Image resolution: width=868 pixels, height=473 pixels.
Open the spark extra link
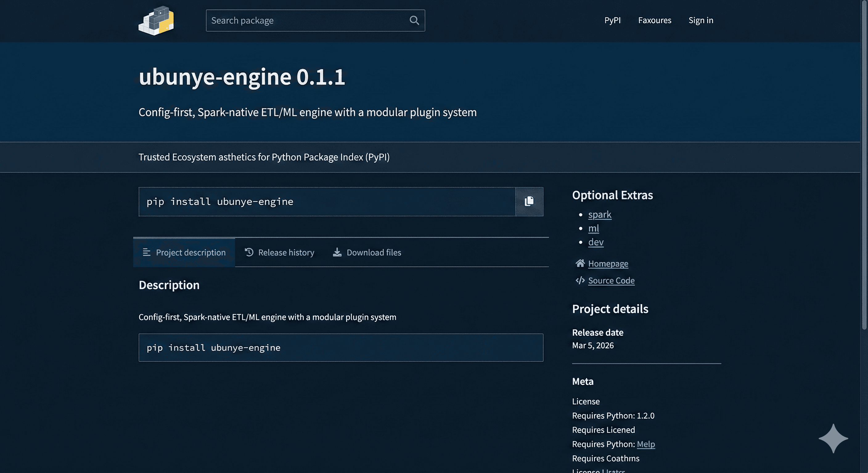point(600,214)
